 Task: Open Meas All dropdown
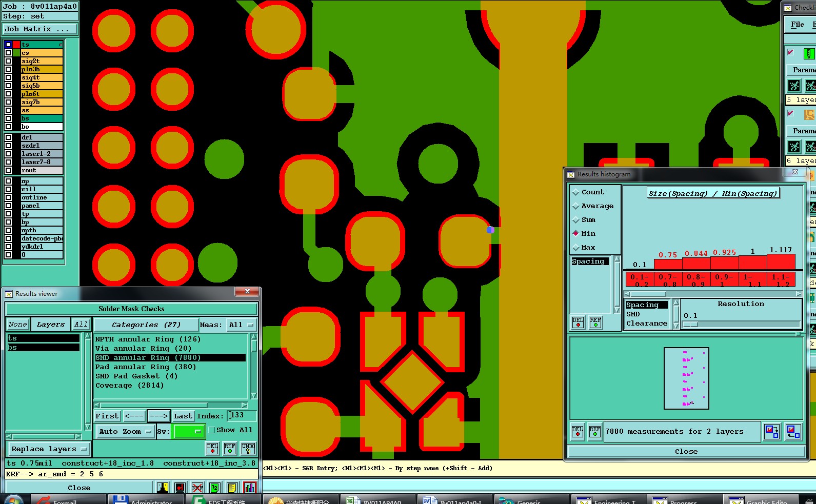click(x=242, y=325)
